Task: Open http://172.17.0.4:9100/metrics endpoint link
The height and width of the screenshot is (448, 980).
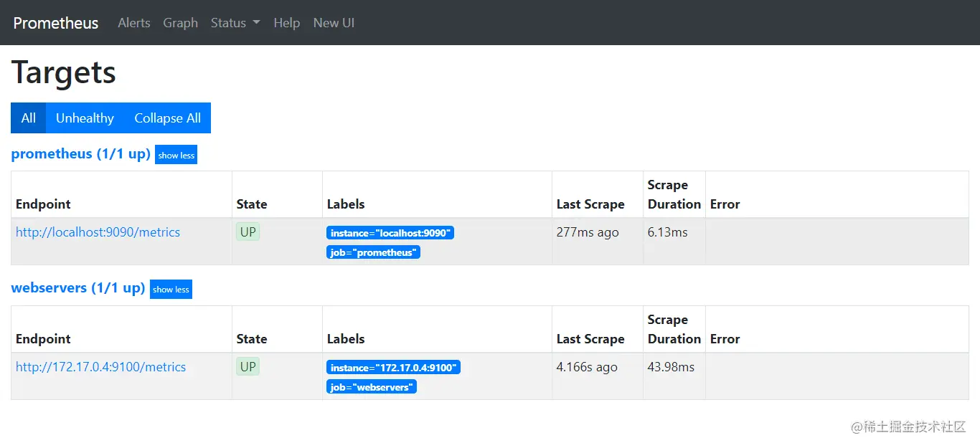Action: coord(100,367)
